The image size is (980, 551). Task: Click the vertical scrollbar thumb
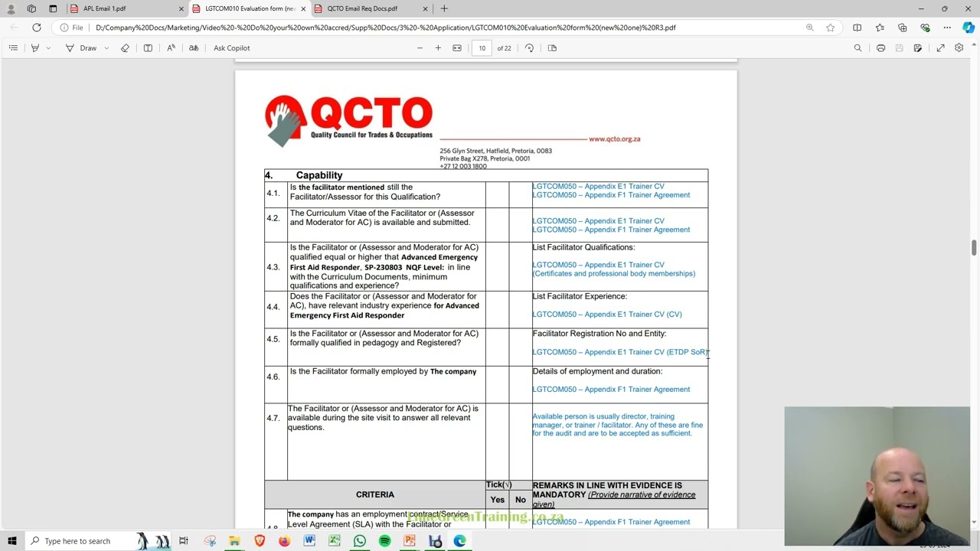click(974, 248)
